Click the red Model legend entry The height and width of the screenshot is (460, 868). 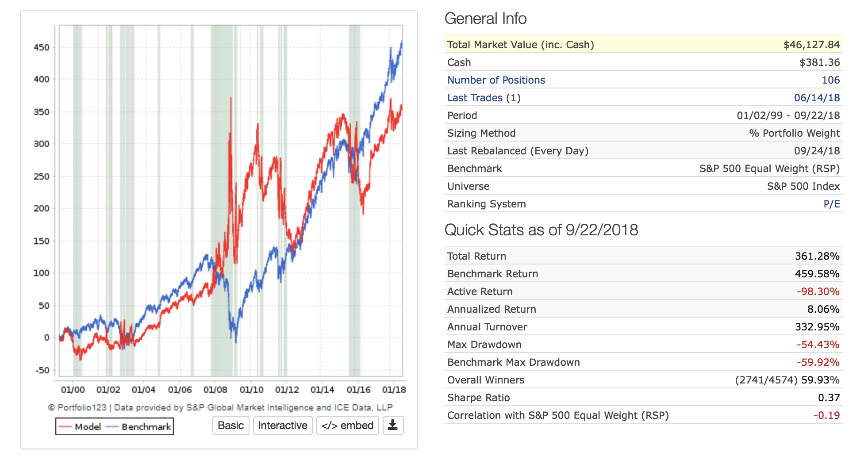click(81, 427)
